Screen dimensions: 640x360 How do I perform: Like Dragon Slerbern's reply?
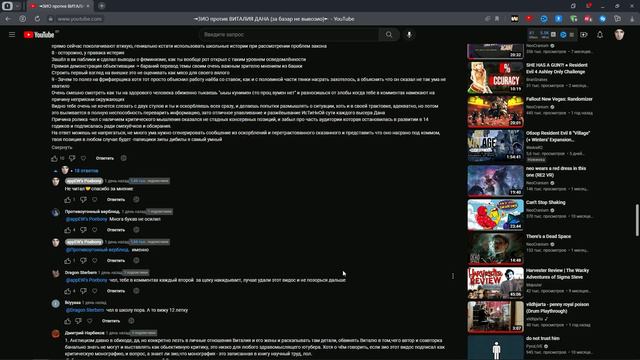coord(67,291)
